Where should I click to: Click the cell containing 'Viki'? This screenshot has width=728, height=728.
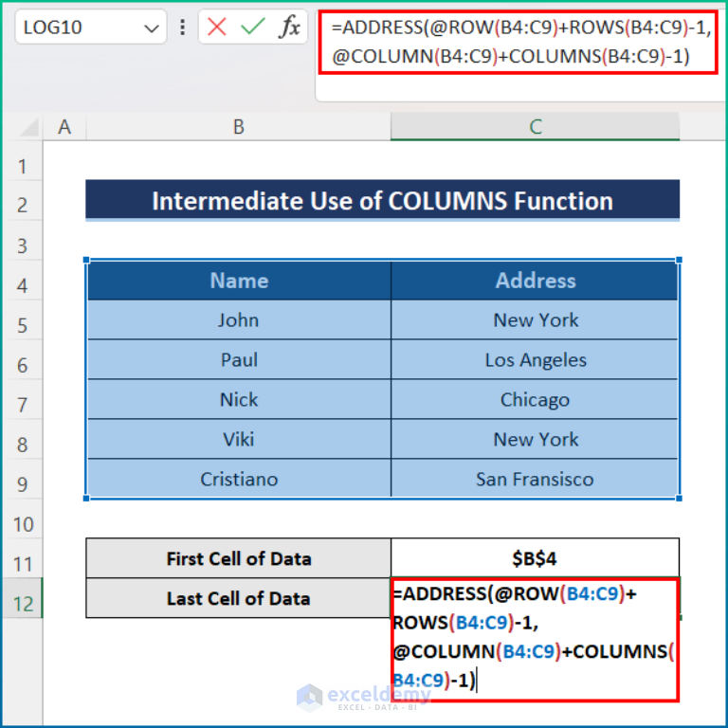click(x=239, y=439)
